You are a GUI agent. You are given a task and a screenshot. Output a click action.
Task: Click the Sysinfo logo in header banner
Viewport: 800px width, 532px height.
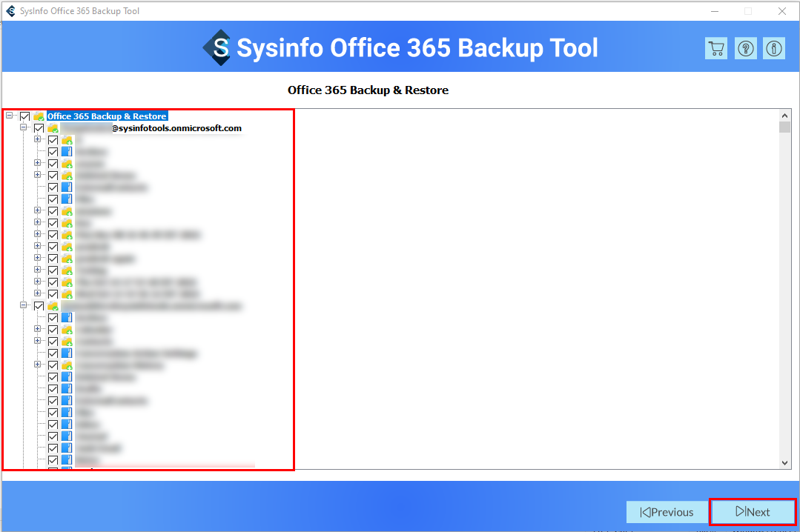(x=218, y=48)
